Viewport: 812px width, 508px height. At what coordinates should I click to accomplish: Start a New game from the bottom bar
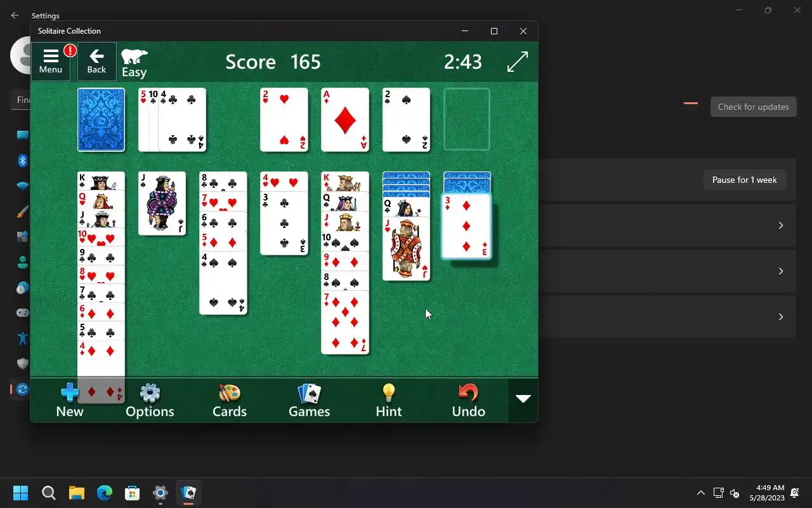[x=70, y=400]
